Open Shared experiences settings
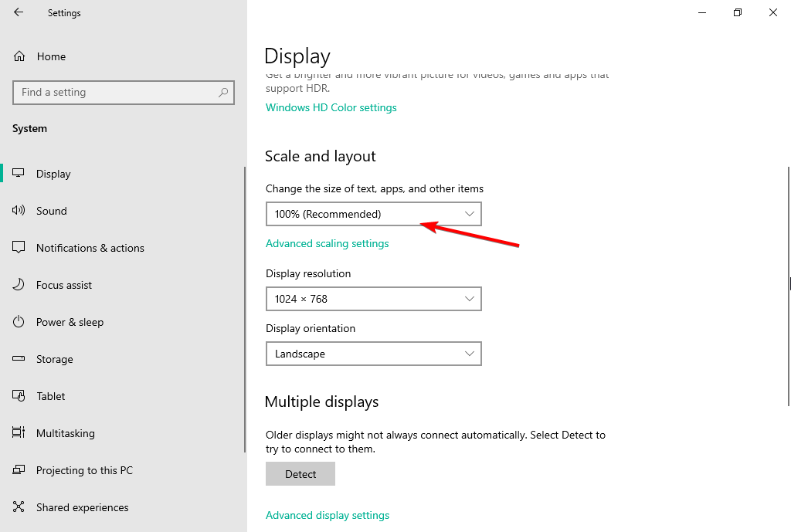791x532 pixels. 82,507
